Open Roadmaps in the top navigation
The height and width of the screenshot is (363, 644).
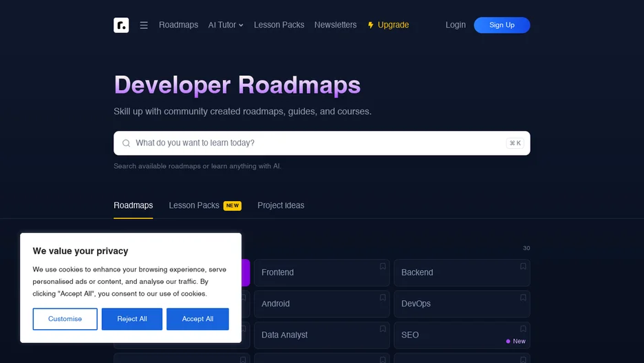coord(178,25)
